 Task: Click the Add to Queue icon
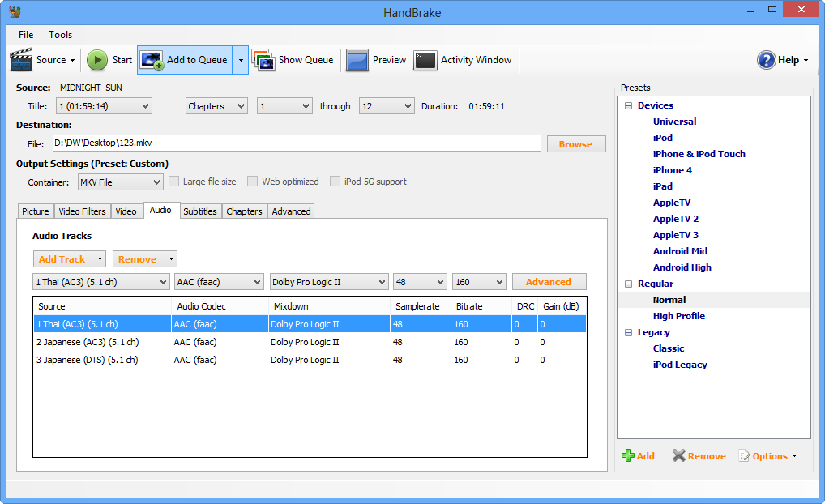click(152, 60)
